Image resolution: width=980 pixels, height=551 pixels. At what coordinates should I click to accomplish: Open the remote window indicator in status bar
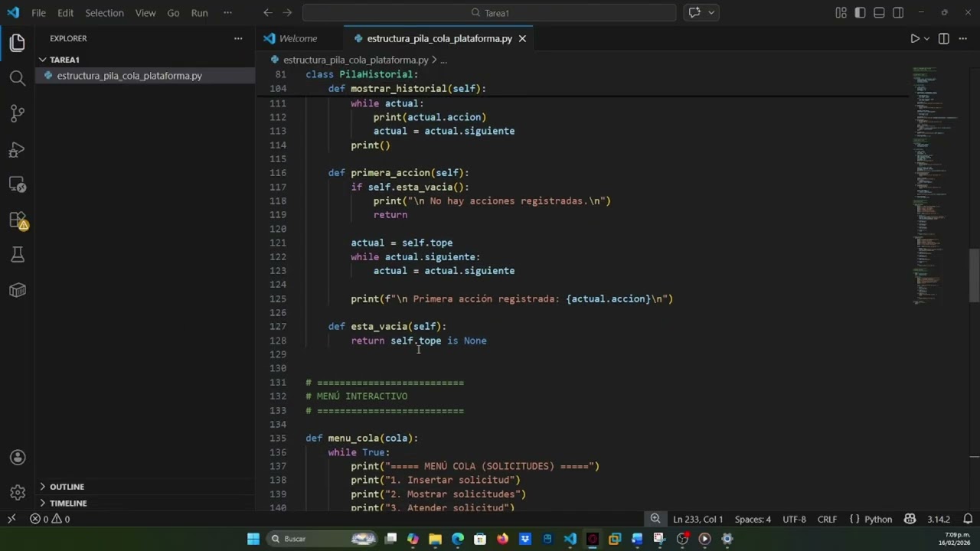(x=11, y=519)
